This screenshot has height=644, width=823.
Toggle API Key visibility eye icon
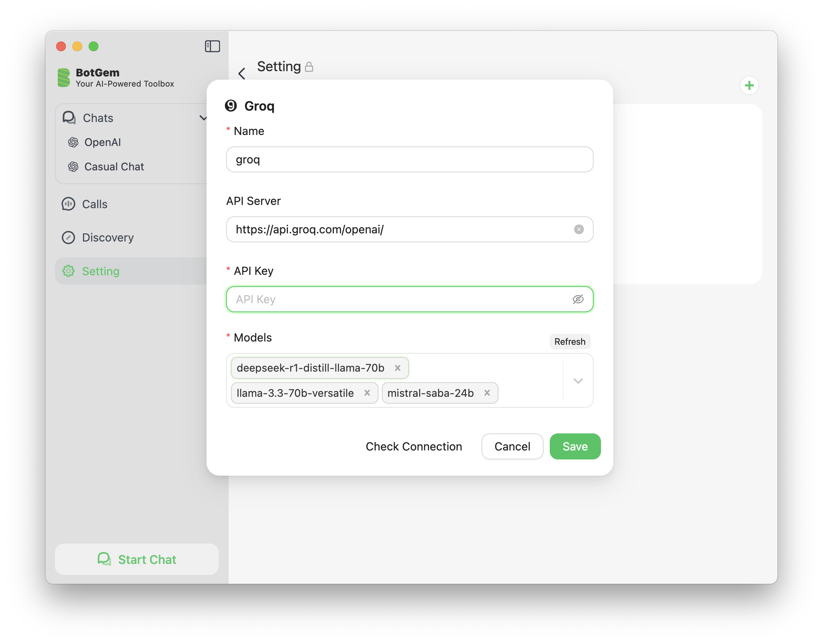[578, 299]
